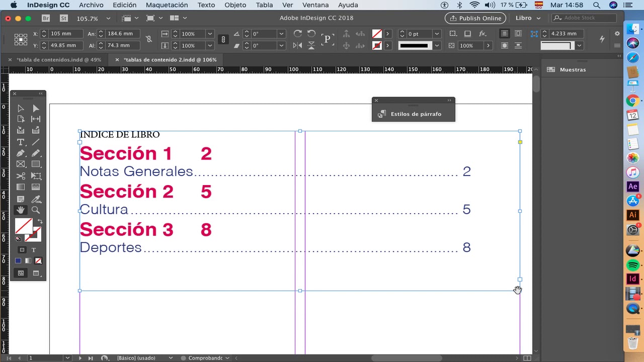This screenshot has width=644, height=362.
Task: Select the Note tool
Action: (21, 199)
